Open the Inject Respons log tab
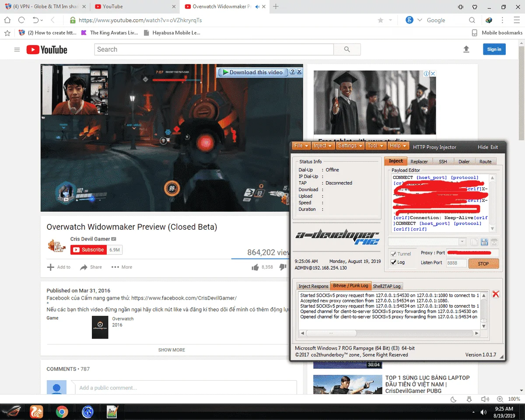 313,286
